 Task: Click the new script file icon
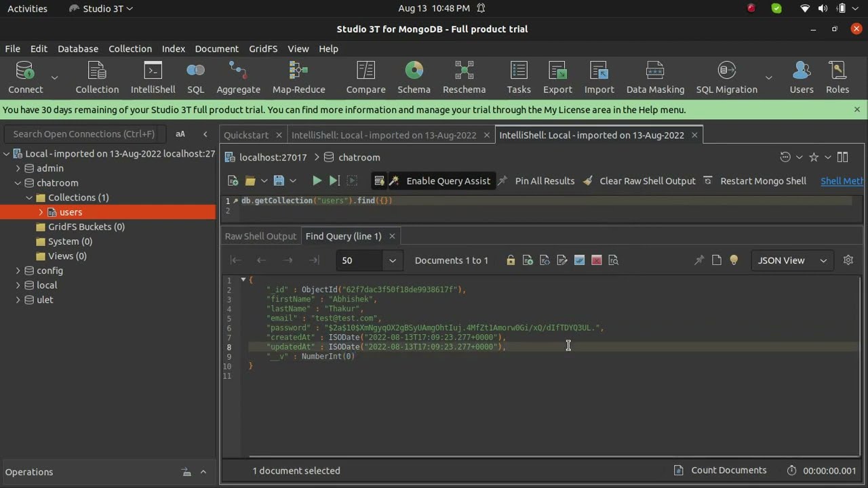click(233, 181)
